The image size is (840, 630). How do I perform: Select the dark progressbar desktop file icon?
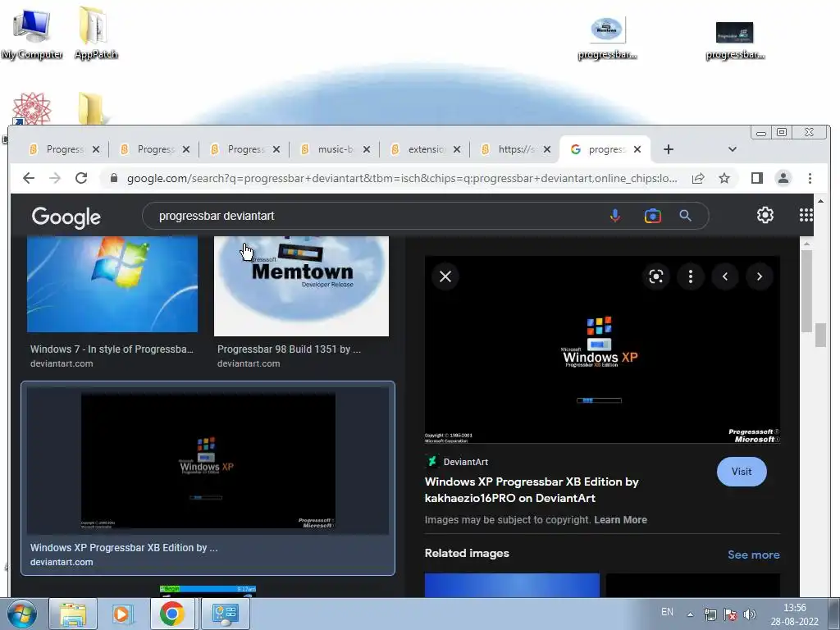735,39
